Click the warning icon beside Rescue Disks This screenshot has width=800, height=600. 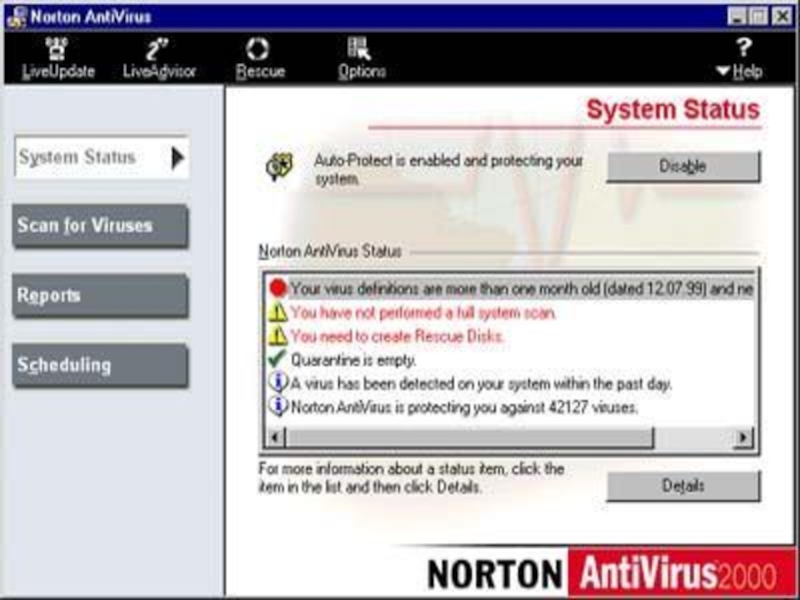point(278,336)
